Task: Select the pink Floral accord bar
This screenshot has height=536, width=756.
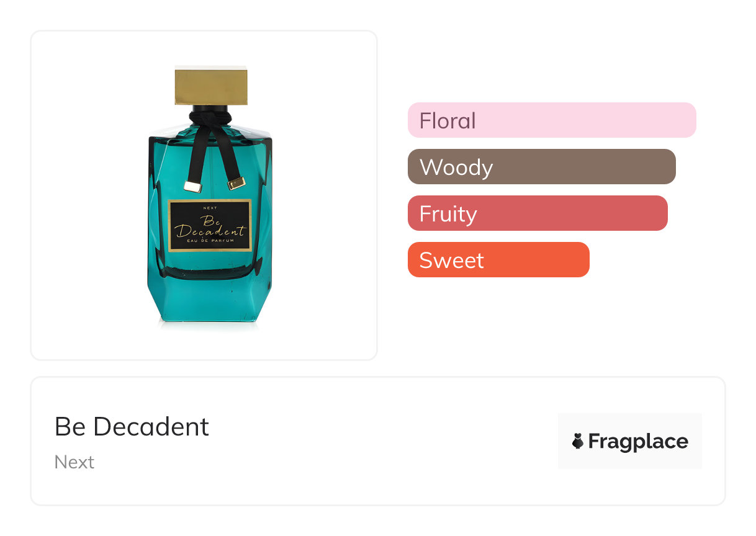Action: click(552, 120)
